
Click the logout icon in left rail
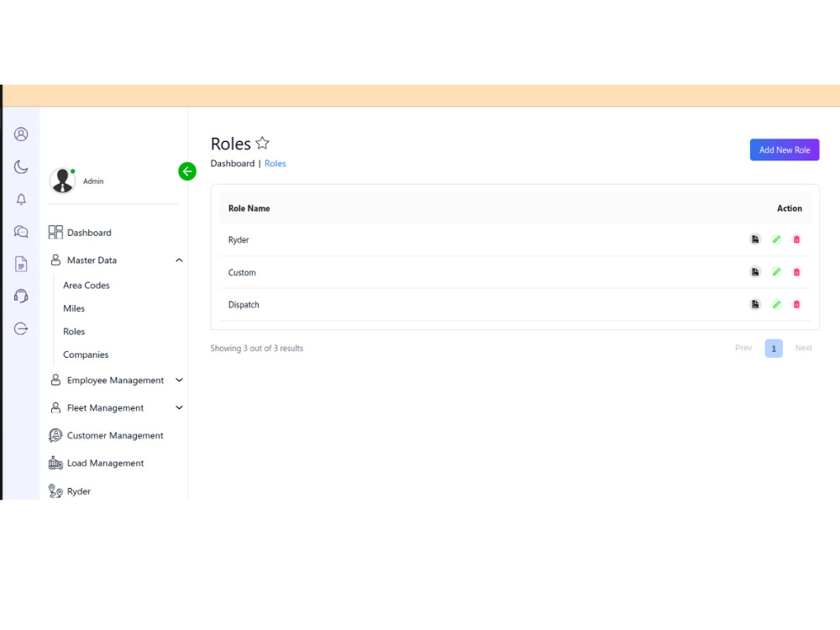(21, 328)
